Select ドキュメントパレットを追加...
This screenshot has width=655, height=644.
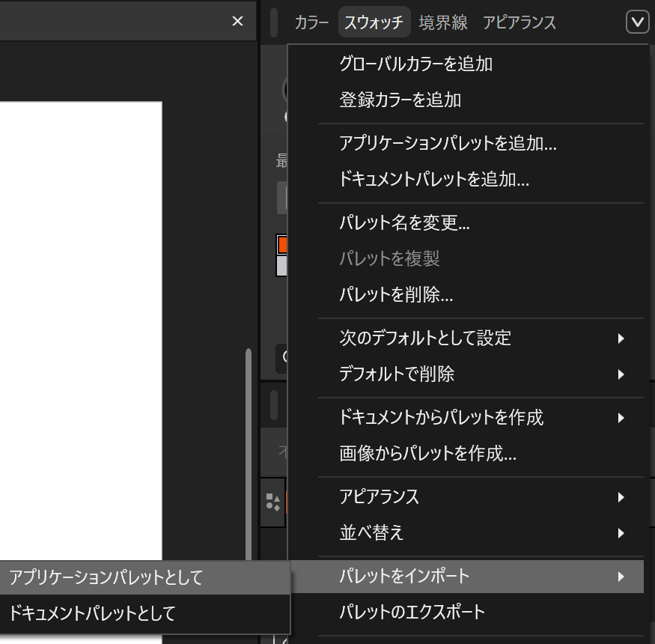click(x=466, y=179)
